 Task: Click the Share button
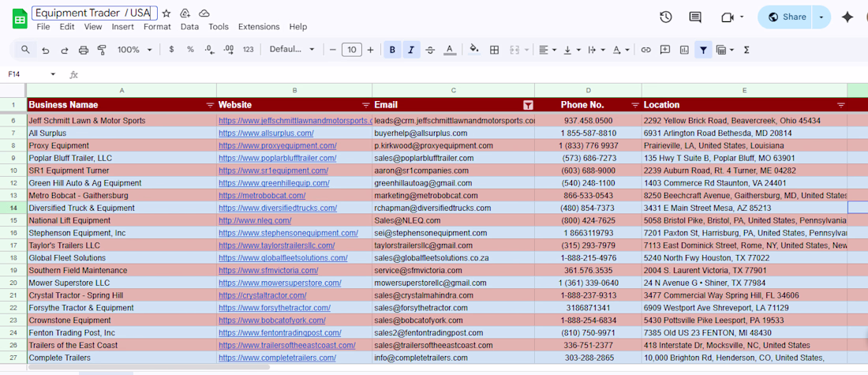(x=787, y=17)
